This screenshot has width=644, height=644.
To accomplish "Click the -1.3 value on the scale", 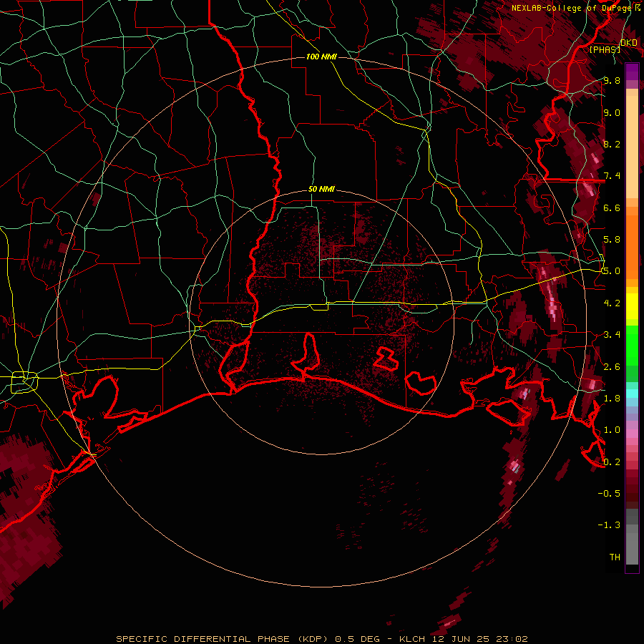I will tap(609, 525).
